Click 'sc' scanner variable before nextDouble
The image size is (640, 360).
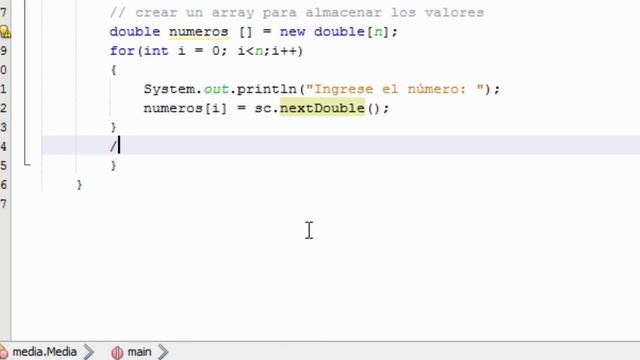click(263, 108)
